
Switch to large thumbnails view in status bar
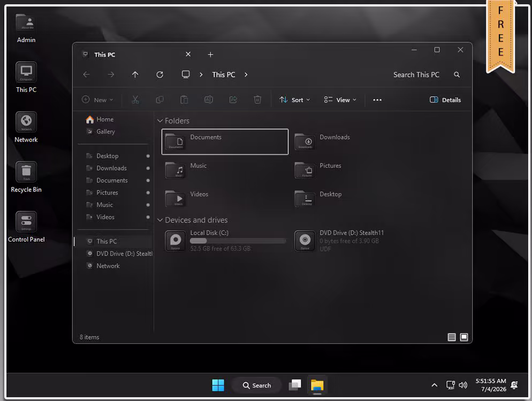coord(464,337)
